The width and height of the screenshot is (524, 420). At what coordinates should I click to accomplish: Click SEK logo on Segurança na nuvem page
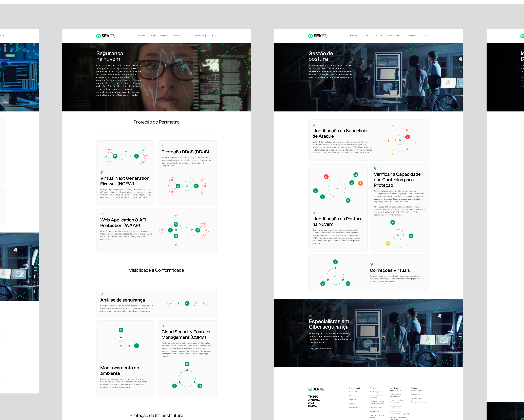coord(106,36)
